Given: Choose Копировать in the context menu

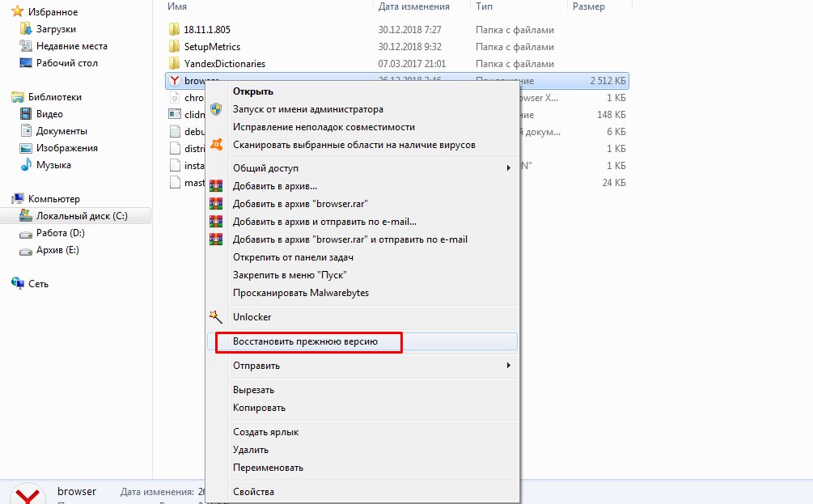Looking at the screenshot, I should pyautogui.click(x=259, y=408).
